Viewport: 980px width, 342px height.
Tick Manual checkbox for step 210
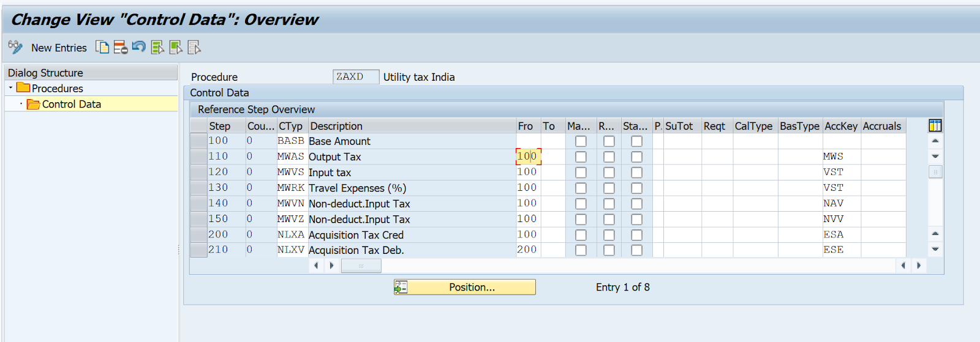point(581,250)
